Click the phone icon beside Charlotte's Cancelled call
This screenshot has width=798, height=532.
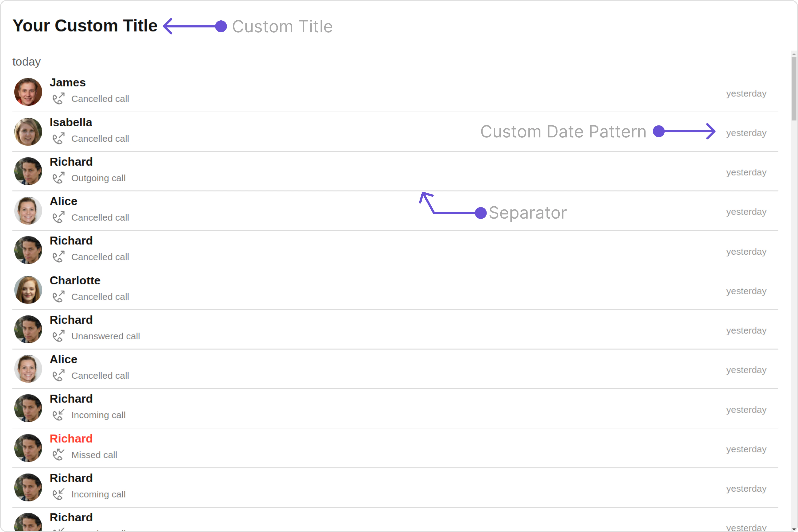point(58,297)
